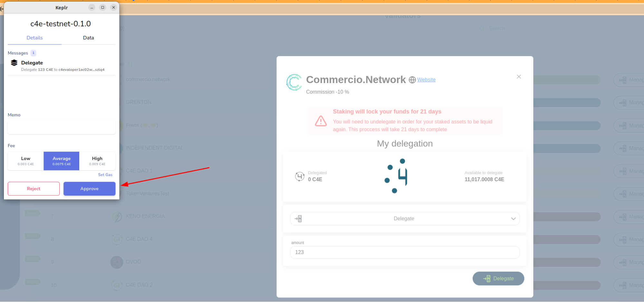
Task: Maximize the Keplr window
Action: pyautogui.click(x=103, y=7)
